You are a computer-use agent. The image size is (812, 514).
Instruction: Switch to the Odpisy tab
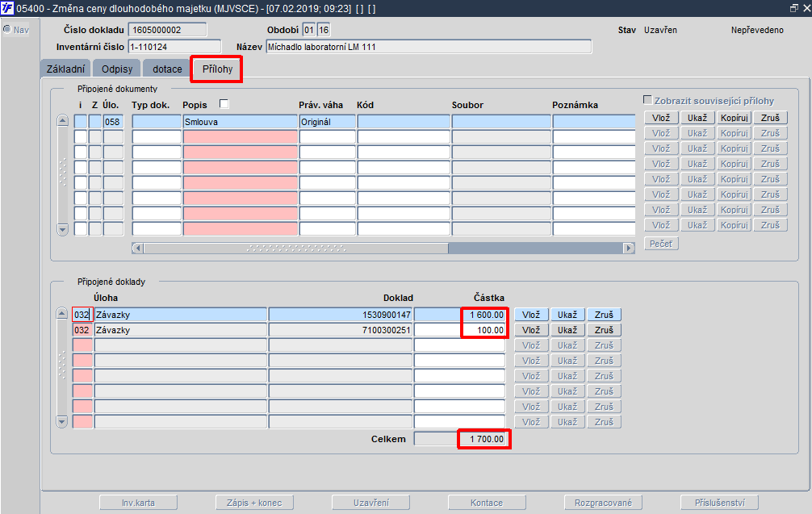pos(117,69)
